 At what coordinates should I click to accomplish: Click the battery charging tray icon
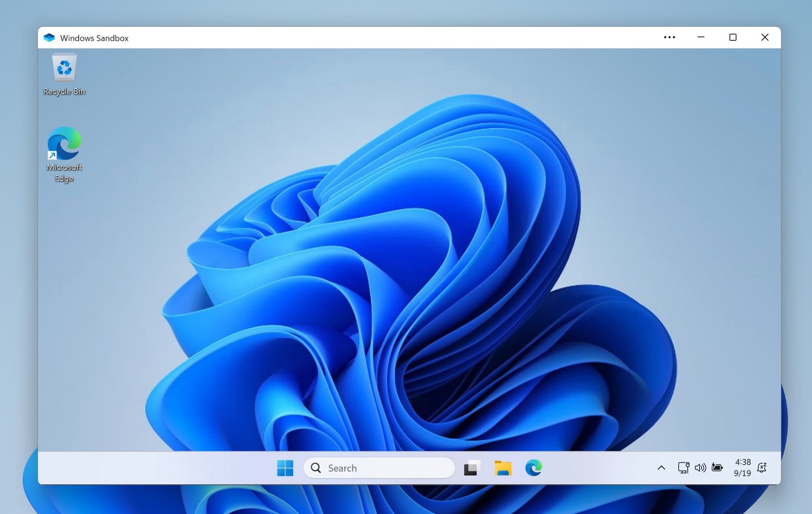[x=717, y=468]
